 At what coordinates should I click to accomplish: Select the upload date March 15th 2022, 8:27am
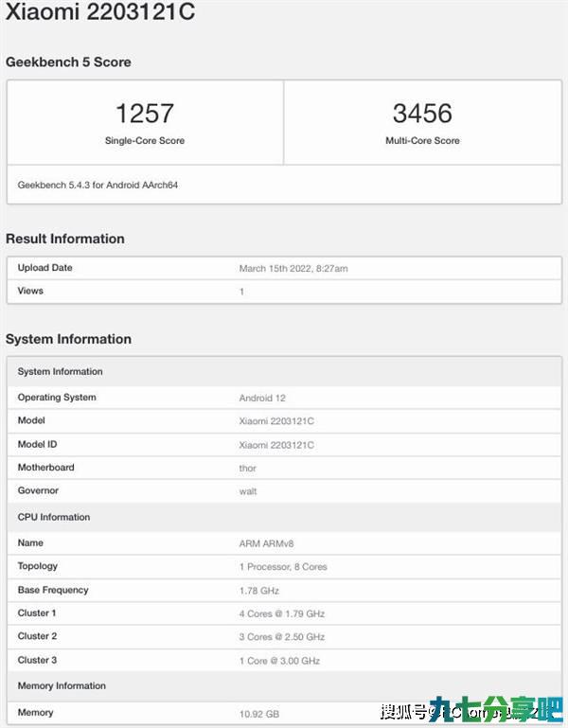tap(293, 268)
